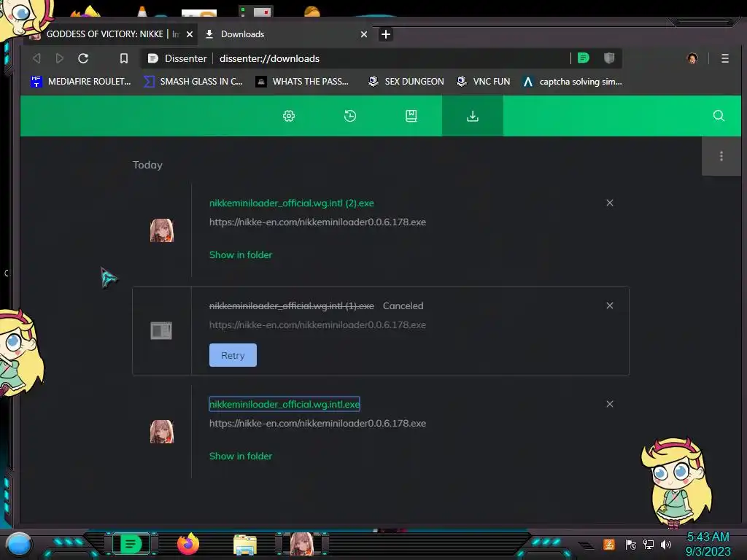This screenshot has width=747, height=560.
Task: Open the volume speaker tray icon
Action: point(665,544)
